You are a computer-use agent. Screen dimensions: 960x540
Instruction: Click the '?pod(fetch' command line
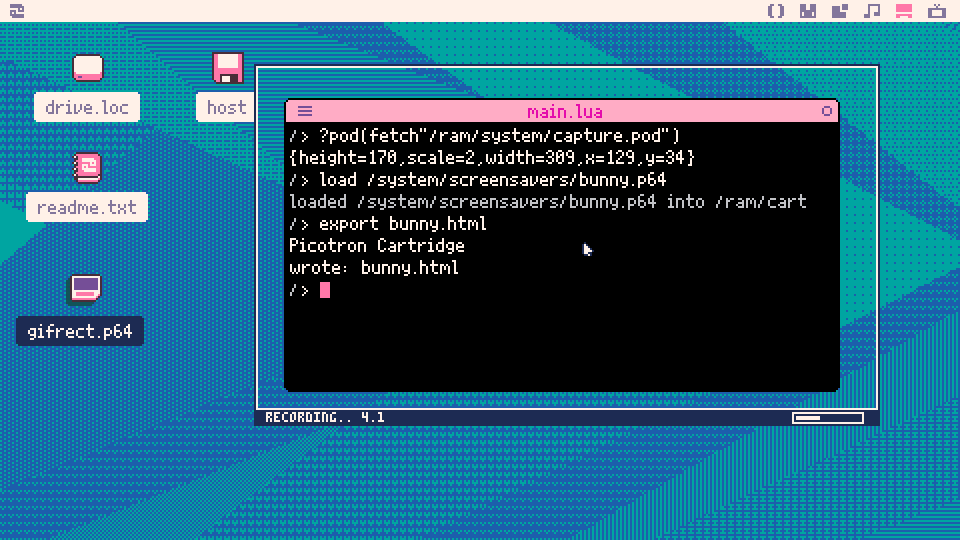pos(484,136)
